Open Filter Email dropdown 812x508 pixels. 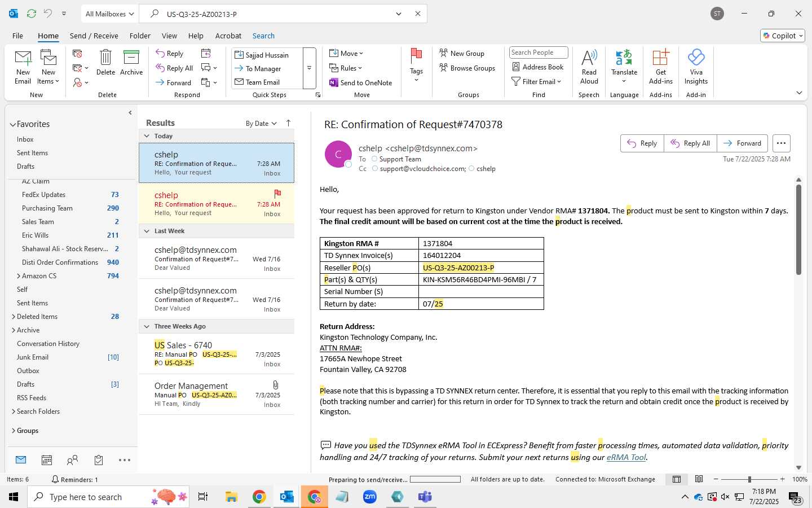pos(536,82)
